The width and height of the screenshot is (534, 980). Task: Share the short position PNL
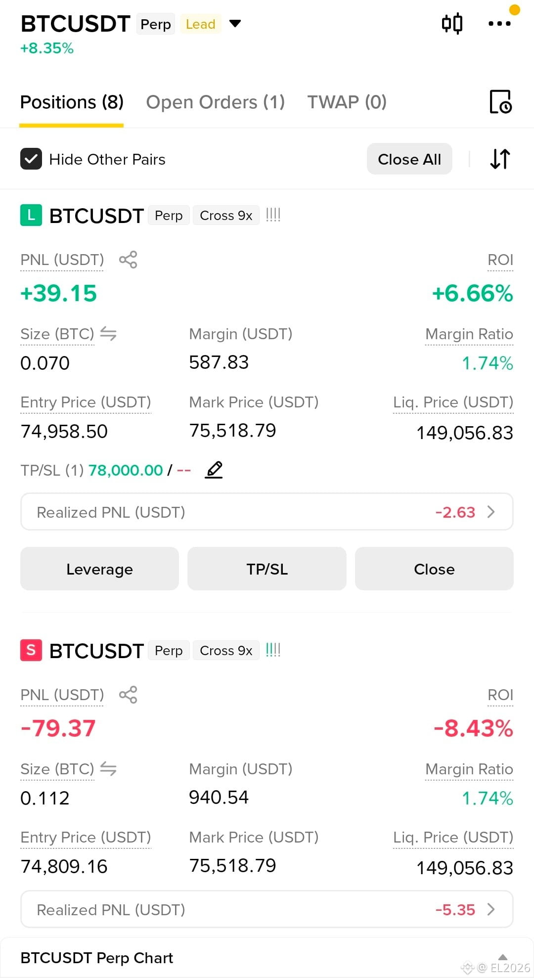(128, 695)
